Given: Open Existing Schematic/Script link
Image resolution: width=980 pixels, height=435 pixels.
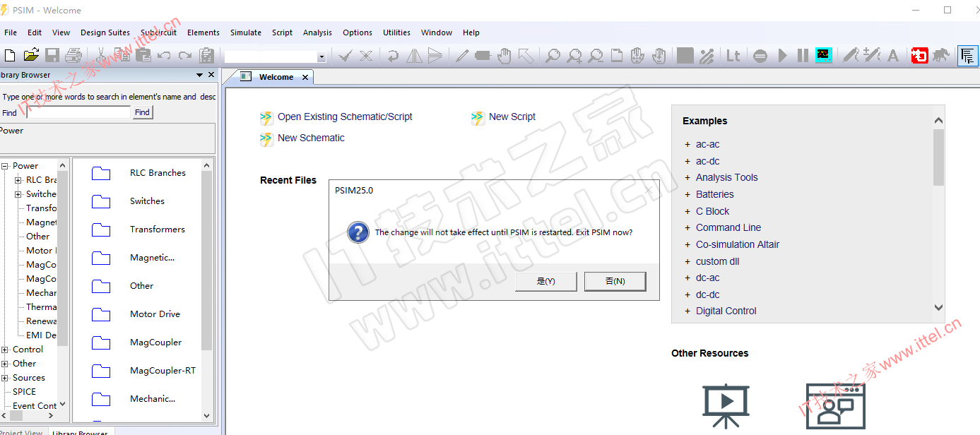Looking at the screenshot, I should pyautogui.click(x=345, y=117).
